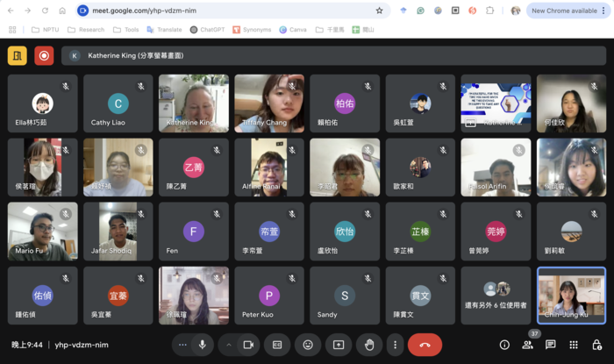Click the 芷榛 green avatar tile
Image resolution: width=614 pixels, height=364 pixels.
click(x=420, y=232)
